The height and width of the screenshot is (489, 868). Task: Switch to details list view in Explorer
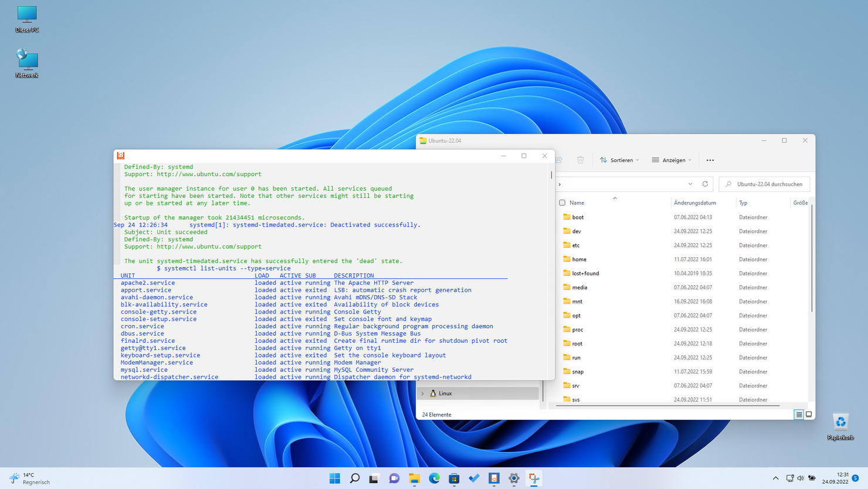point(799,414)
